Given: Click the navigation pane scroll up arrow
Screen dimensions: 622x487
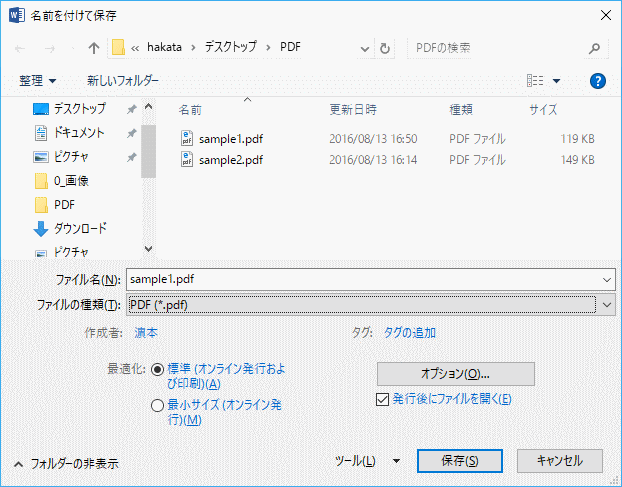Looking at the screenshot, I should pyautogui.click(x=148, y=107).
